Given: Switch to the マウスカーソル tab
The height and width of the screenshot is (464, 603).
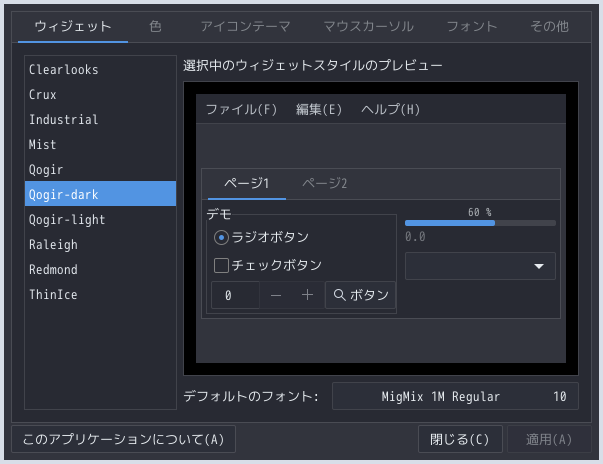Looking at the screenshot, I should click(368, 27).
